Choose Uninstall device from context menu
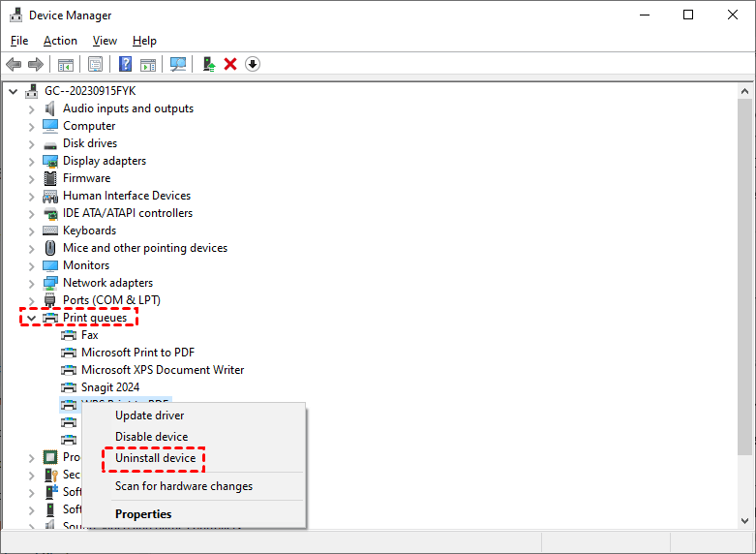 tap(155, 458)
